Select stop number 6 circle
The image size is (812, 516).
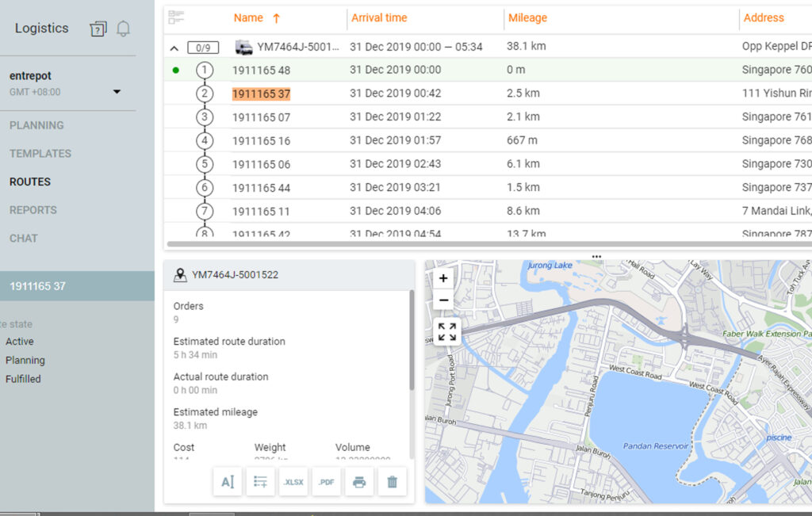205,187
